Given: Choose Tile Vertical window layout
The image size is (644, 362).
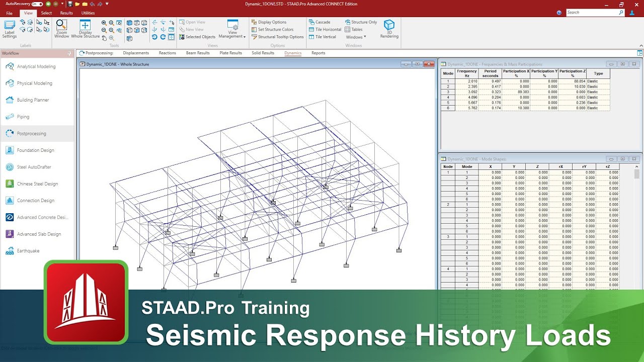Looking at the screenshot, I should (x=323, y=37).
